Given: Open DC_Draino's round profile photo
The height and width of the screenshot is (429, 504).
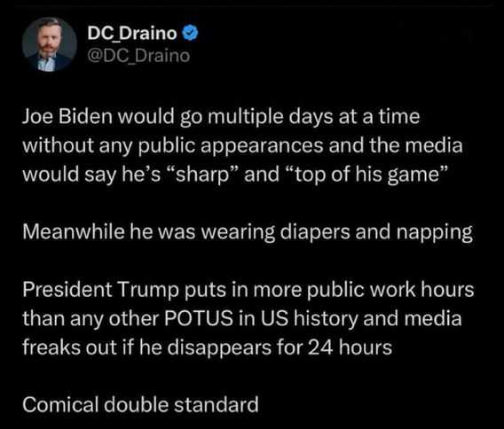Looking at the screenshot, I should tap(50, 44).
